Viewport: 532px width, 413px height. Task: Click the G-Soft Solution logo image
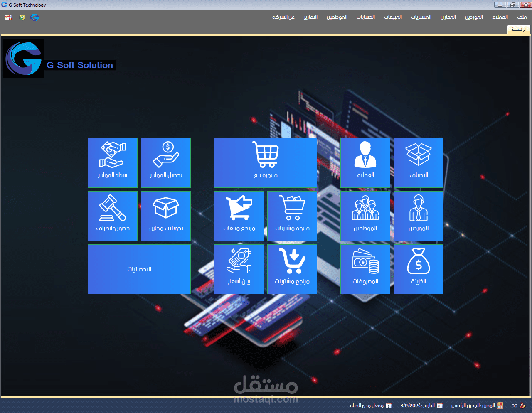click(23, 59)
